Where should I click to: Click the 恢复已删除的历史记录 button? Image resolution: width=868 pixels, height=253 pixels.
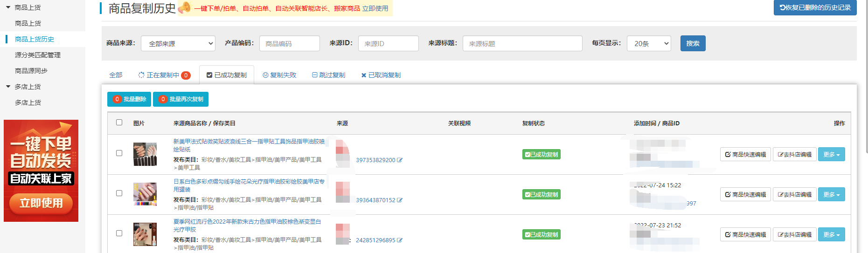pos(815,7)
